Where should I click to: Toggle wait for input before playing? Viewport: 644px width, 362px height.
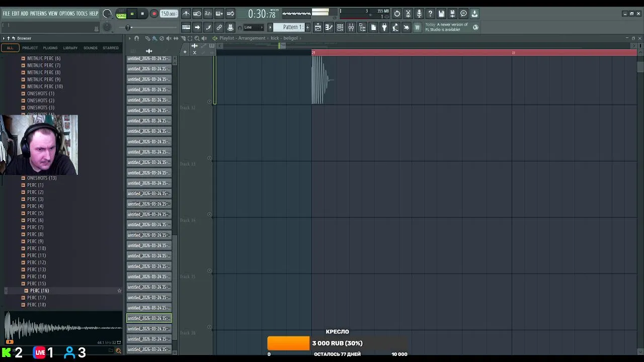click(x=197, y=14)
